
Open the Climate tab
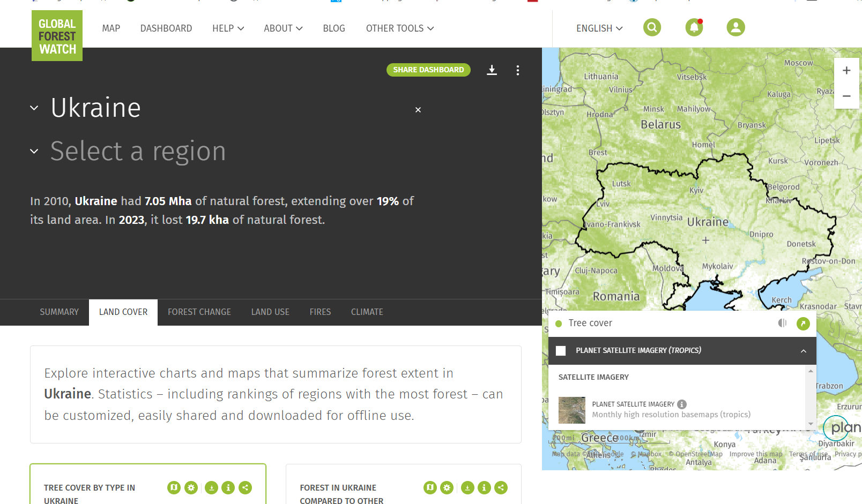[x=367, y=312]
